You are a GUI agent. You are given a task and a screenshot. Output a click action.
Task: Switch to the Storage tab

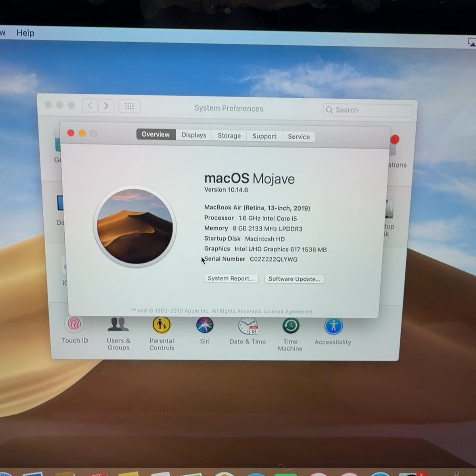[x=229, y=136]
